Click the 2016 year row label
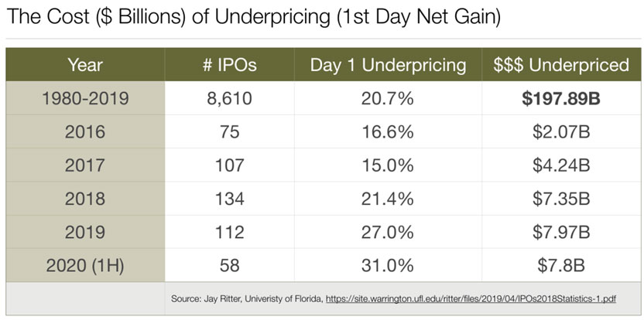This screenshot has width=644, height=320. 85,131
